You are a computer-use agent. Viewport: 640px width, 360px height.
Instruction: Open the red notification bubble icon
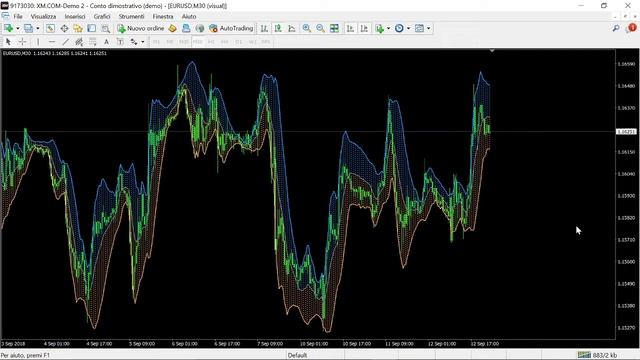click(631, 28)
